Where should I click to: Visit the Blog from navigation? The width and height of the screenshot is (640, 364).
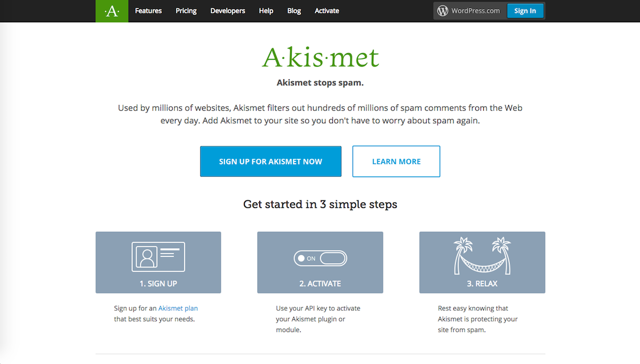294,11
